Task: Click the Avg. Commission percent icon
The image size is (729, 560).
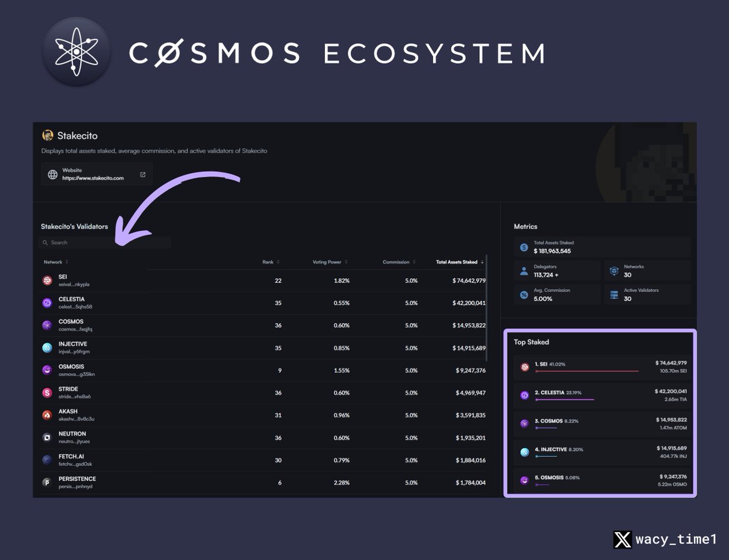Action: click(524, 295)
